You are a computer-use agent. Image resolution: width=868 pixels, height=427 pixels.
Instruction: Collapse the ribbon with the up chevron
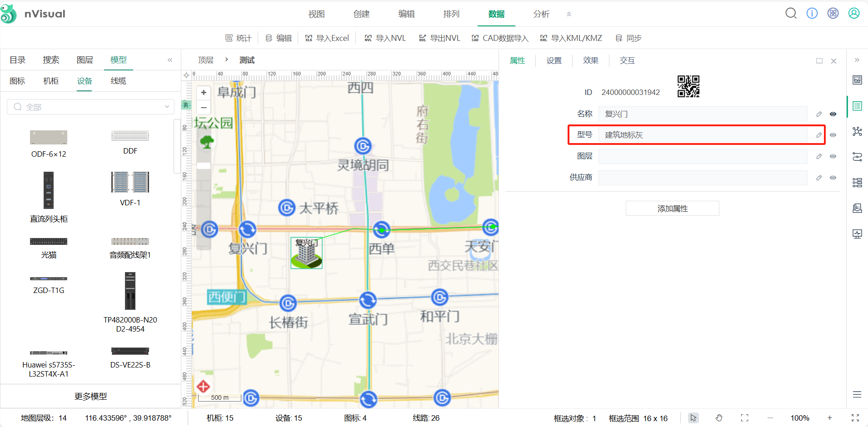point(569,14)
